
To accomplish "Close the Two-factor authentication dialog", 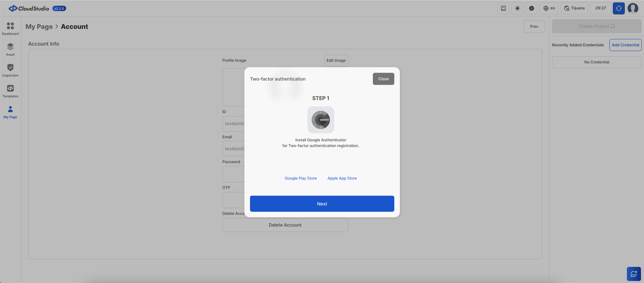I will coord(383,79).
